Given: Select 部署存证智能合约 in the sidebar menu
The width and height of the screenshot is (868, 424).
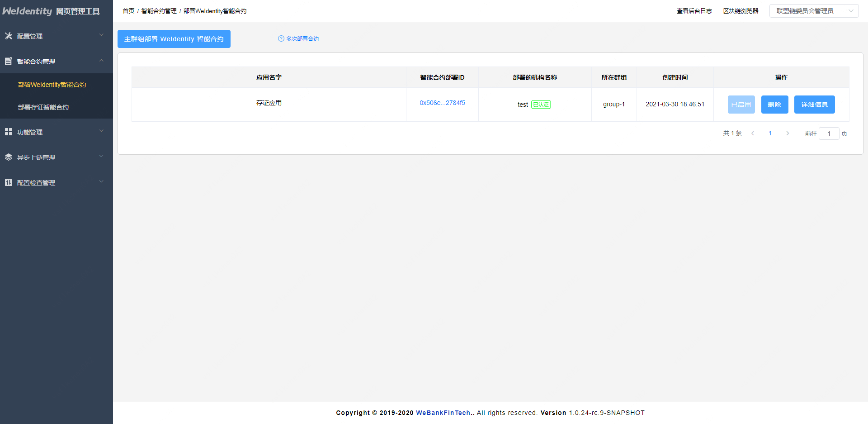Looking at the screenshot, I should point(43,107).
